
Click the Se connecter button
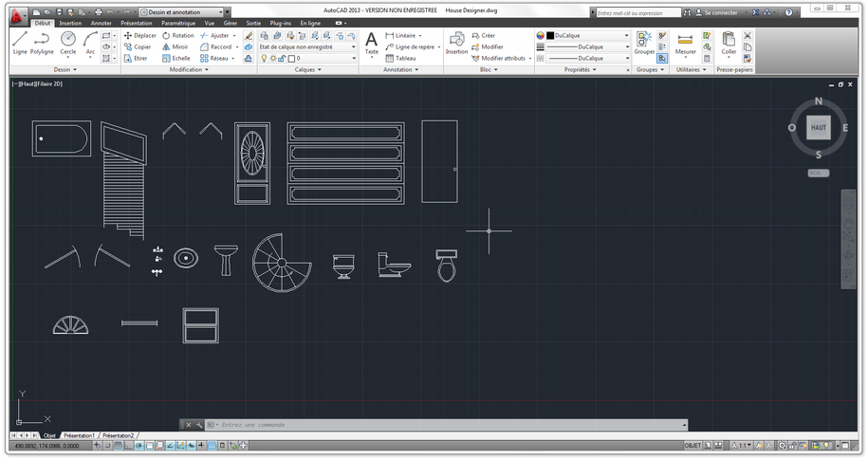[720, 12]
